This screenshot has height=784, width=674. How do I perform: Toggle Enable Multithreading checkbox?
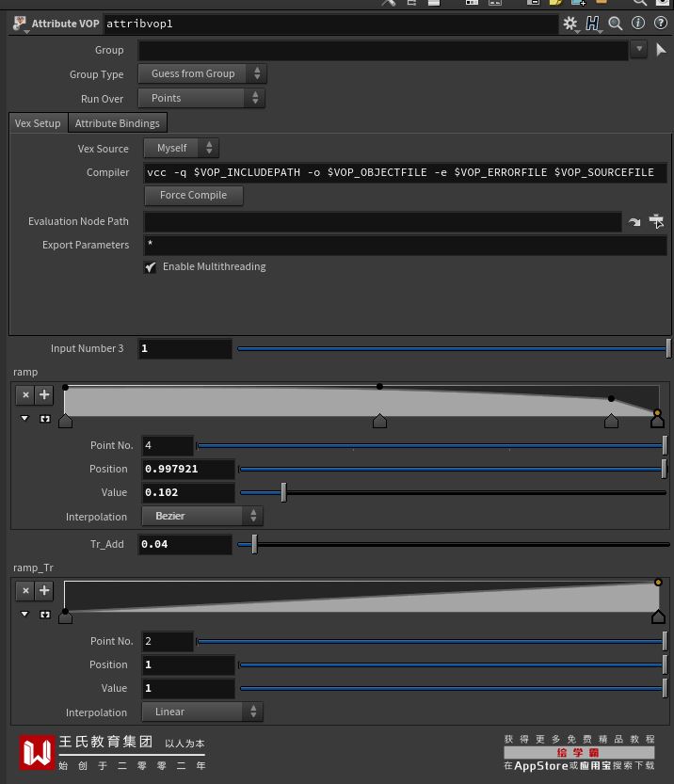click(150, 267)
